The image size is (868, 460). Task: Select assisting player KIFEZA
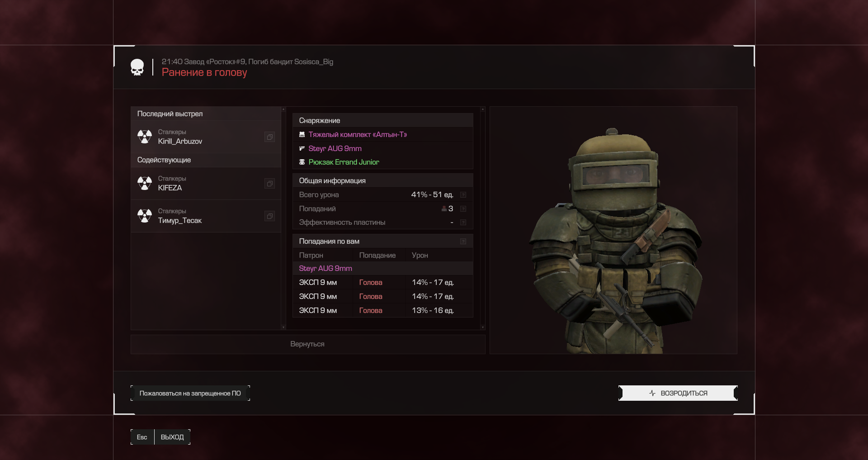click(206, 183)
